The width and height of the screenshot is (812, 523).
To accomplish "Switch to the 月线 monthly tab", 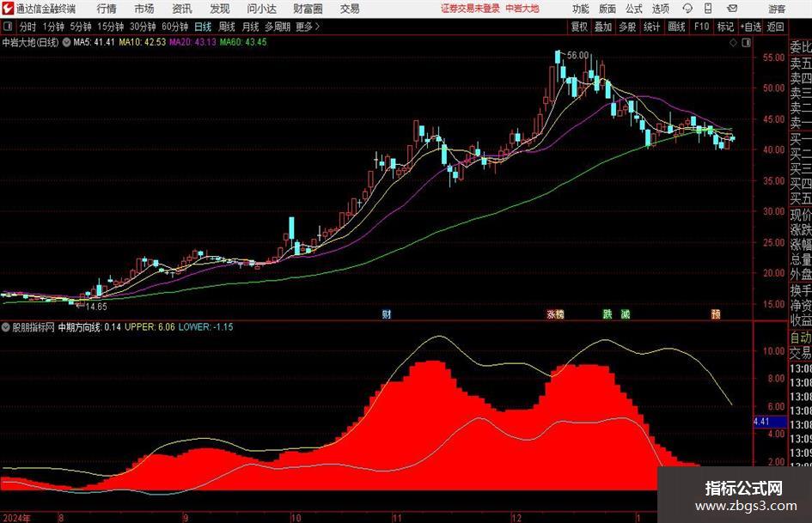I will point(251,27).
